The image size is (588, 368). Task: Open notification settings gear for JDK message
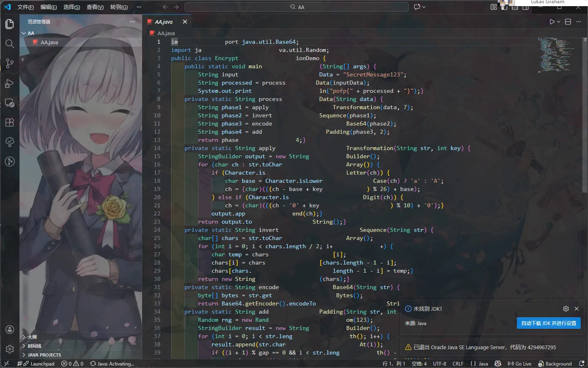[566, 309]
